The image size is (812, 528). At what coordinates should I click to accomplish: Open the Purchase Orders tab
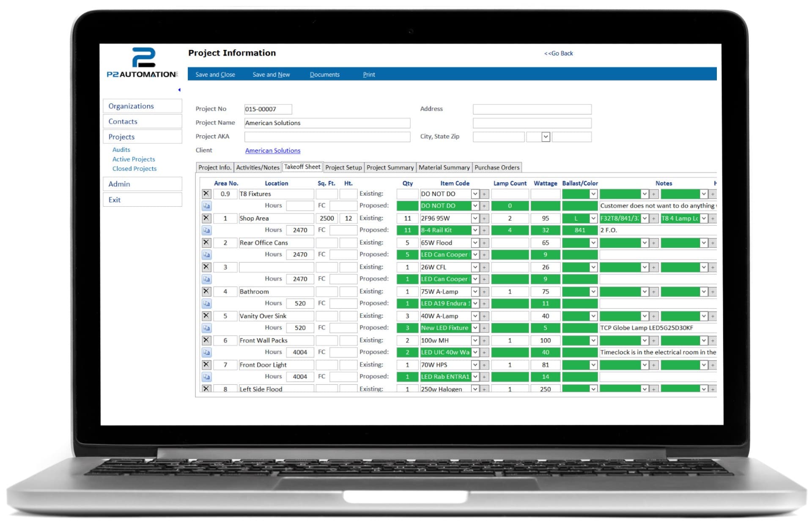click(x=497, y=167)
